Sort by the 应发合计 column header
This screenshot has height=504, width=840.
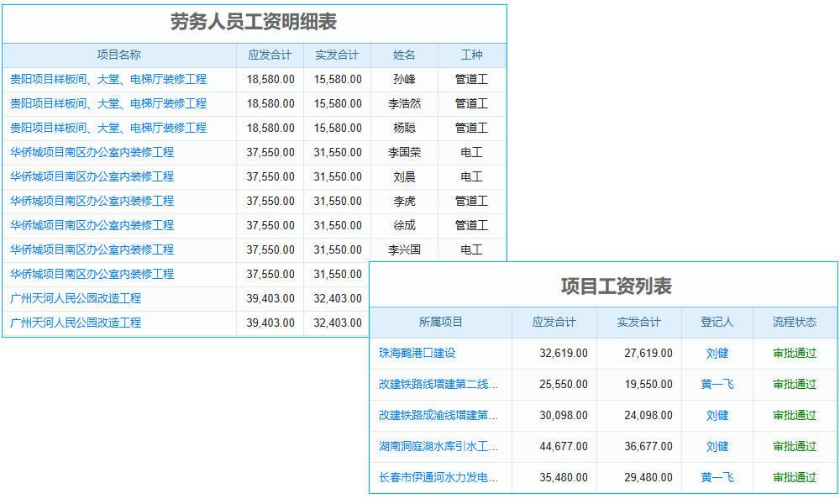click(x=270, y=55)
